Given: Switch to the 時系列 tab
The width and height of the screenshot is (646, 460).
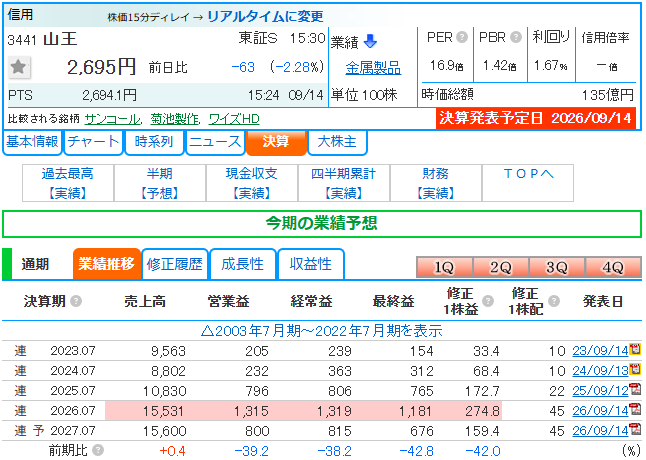Looking at the screenshot, I should tap(154, 142).
